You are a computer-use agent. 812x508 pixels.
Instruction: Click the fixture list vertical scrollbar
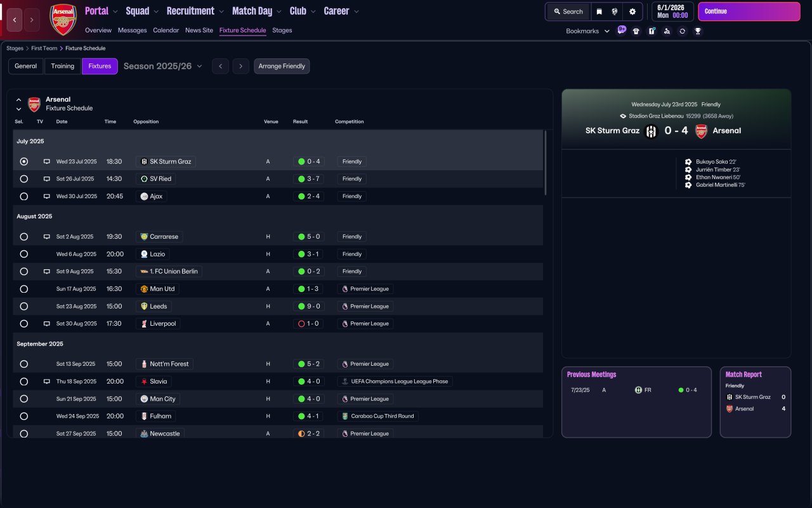[546, 163]
